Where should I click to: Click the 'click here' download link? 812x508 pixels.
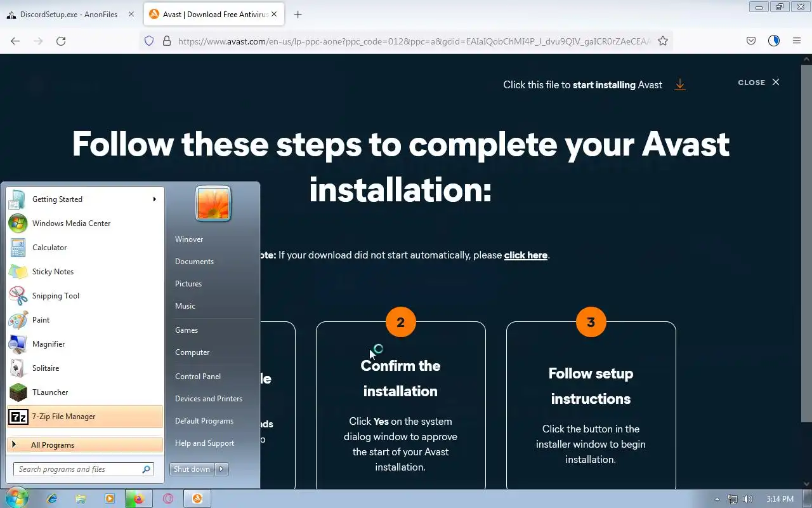coord(526,255)
